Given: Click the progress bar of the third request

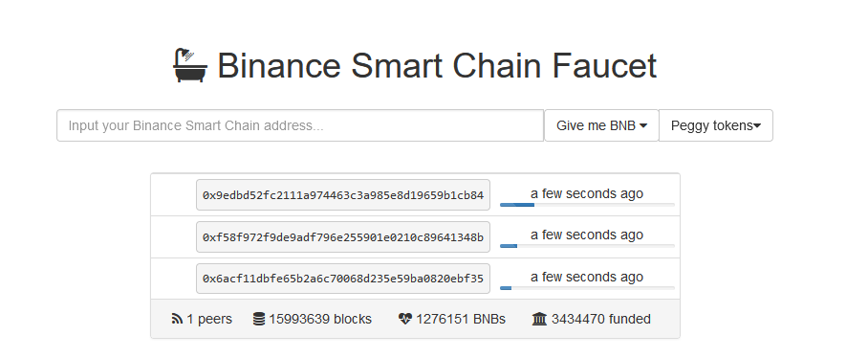Looking at the screenshot, I should point(587,288).
